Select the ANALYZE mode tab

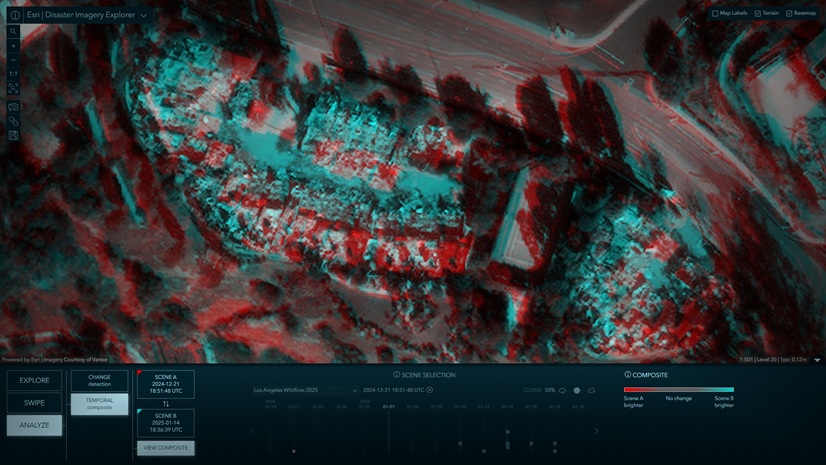(34, 425)
